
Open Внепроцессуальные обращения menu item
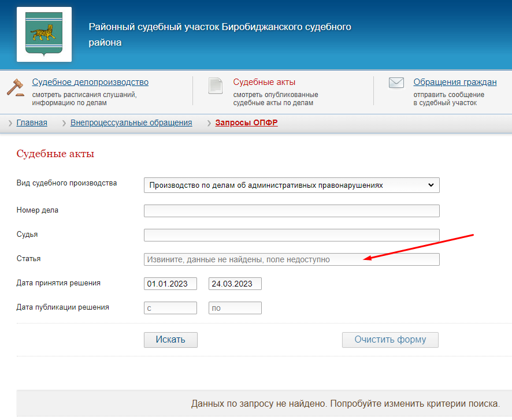[x=131, y=123]
